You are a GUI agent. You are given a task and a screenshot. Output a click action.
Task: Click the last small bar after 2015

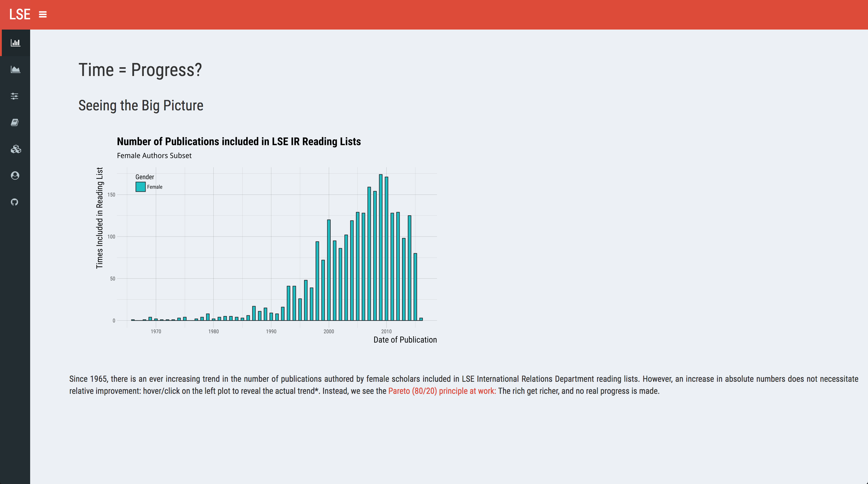coord(421,319)
